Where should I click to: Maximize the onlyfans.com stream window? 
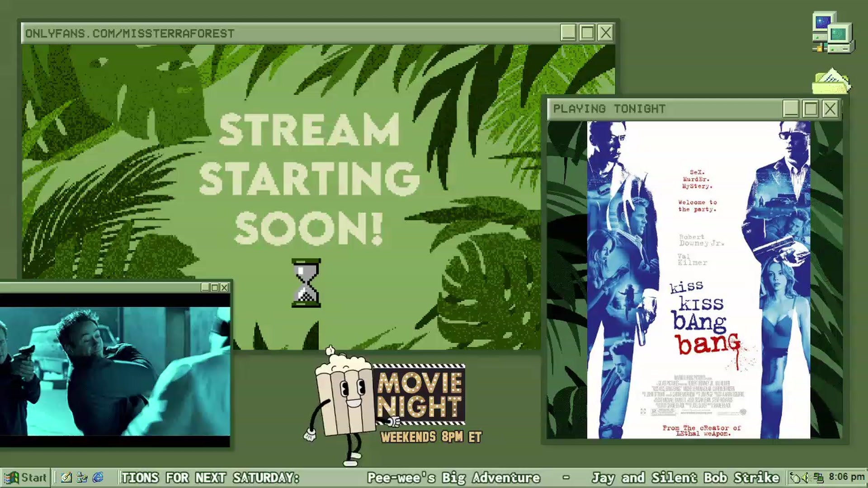click(x=587, y=33)
